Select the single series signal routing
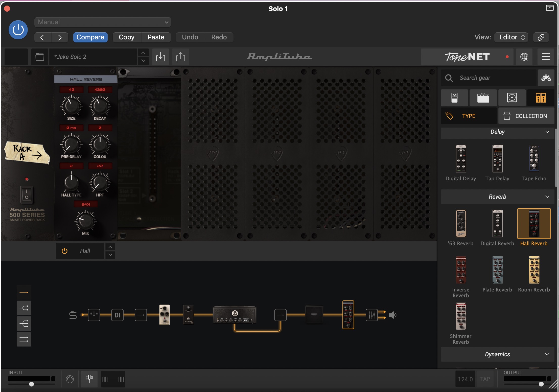The height and width of the screenshot is (392, 559). pos(24,292)
